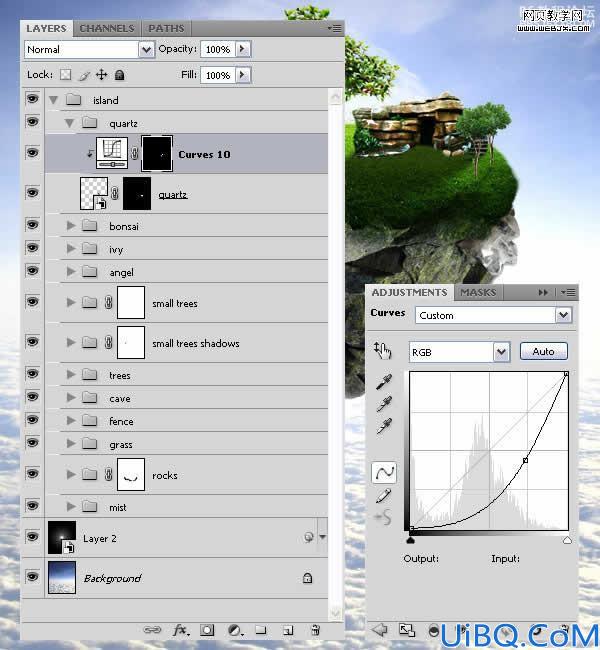
Task: Lock transparent pixels
Action: pos(66,75)
